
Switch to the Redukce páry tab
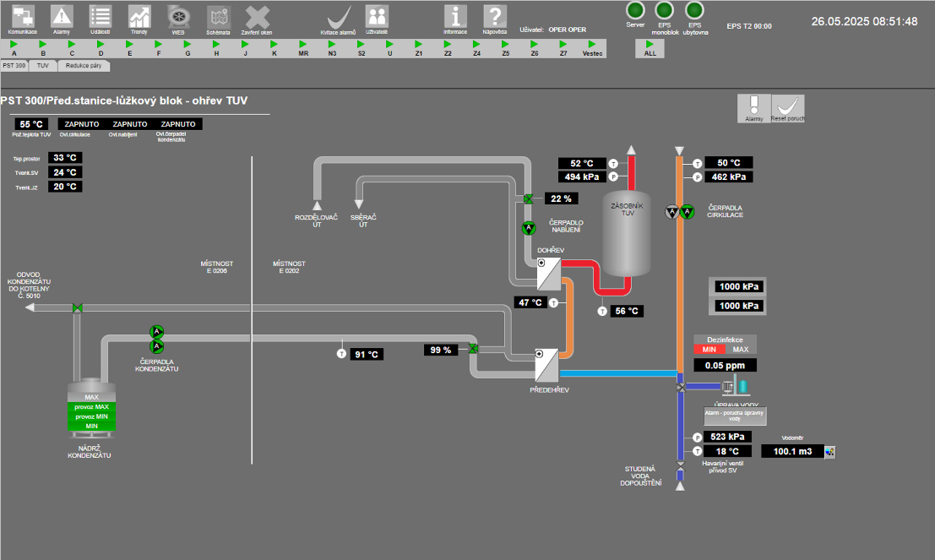(x=84, y=65)
